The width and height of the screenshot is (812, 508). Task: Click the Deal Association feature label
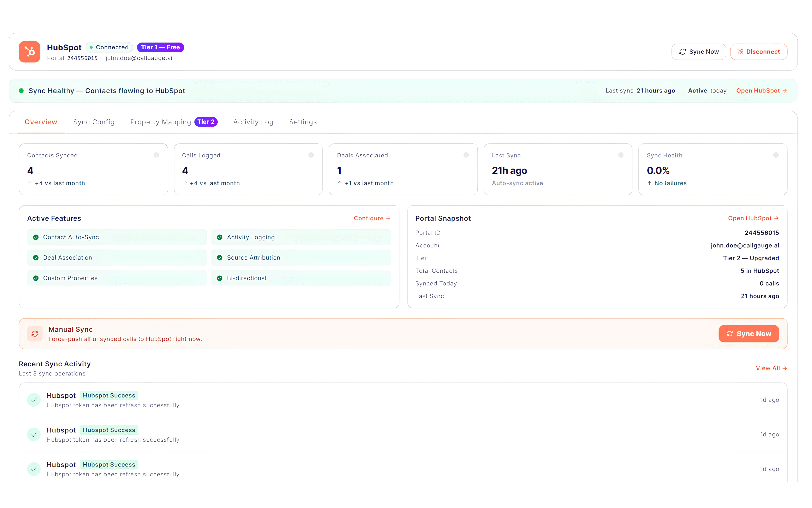click(x=67, y=258)
